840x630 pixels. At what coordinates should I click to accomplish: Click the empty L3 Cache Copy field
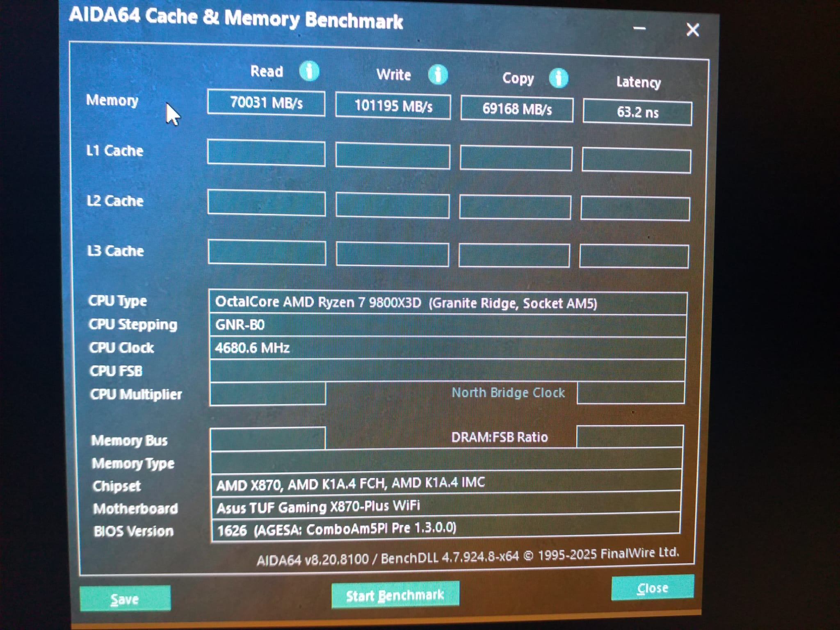click(x=514, y=256)
